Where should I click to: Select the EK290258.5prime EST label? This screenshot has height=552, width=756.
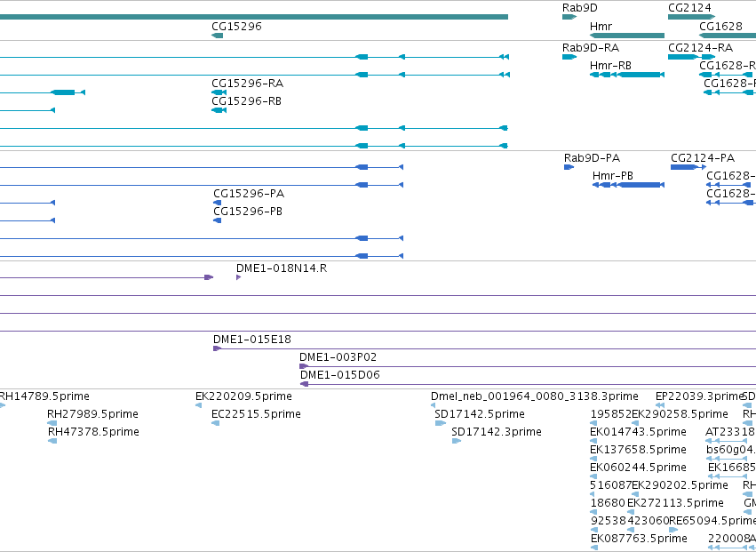tap(680, 414)
